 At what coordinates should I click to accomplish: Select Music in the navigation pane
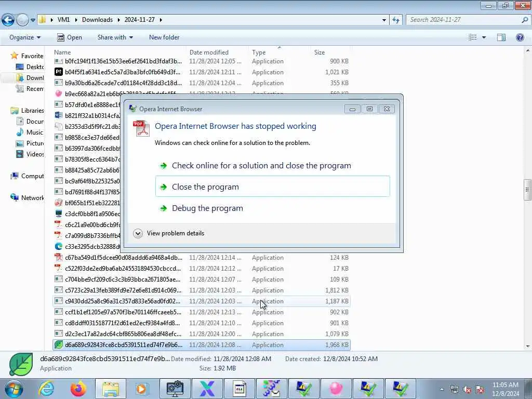click(x=30, y=132)
